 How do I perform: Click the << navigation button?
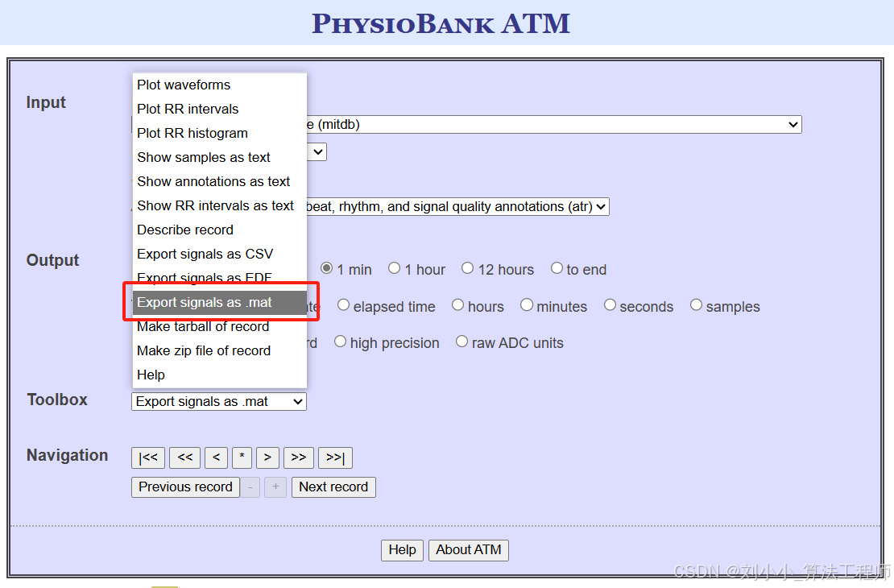pos(184,458)
